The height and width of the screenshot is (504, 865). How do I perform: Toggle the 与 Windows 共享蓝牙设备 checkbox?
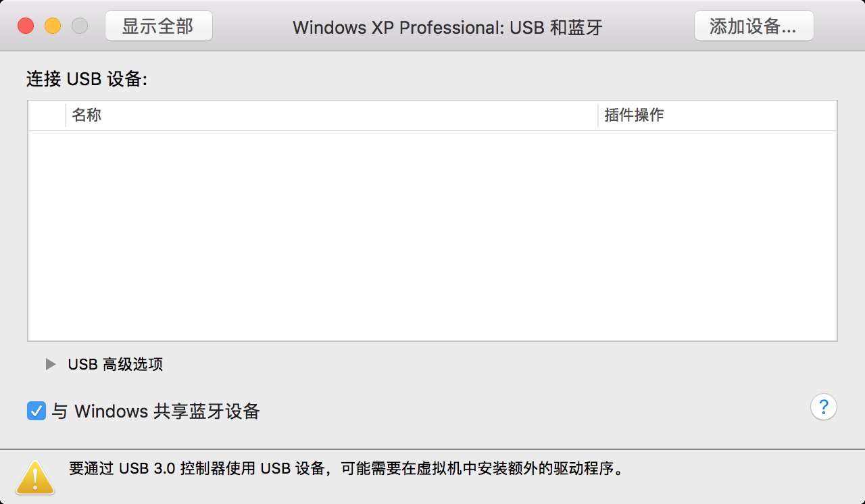pyautogui.click(x=36, y=411)
